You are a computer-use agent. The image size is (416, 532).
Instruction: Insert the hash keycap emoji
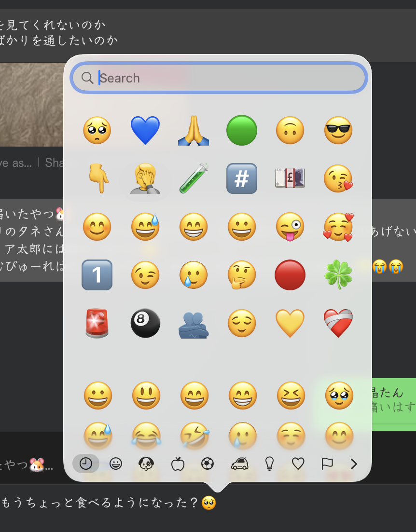[x=242, y=178]
